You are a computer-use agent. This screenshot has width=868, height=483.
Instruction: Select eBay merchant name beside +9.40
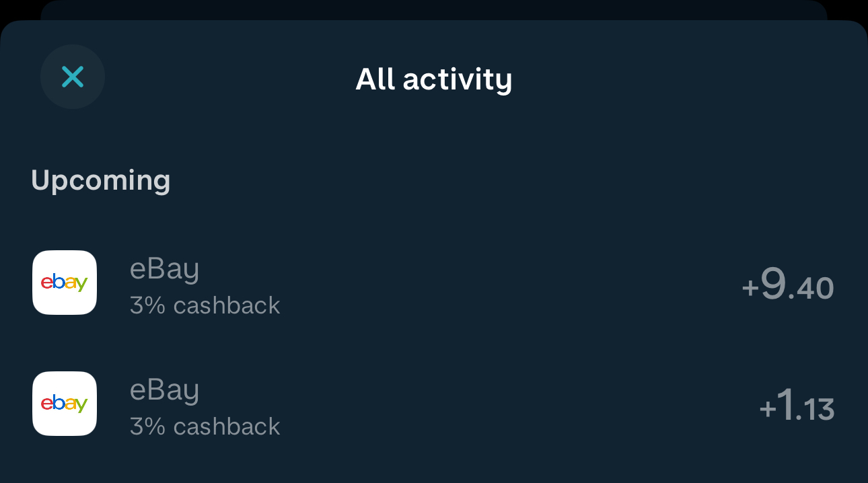click(164, 270)
